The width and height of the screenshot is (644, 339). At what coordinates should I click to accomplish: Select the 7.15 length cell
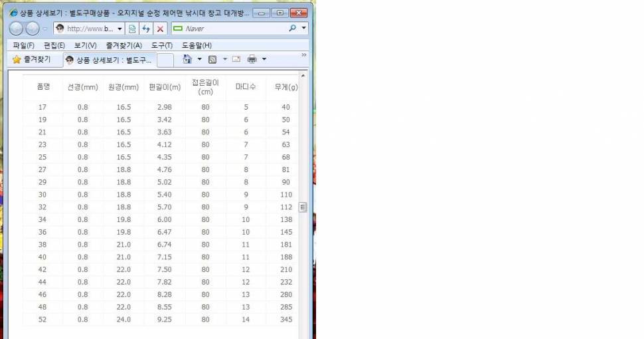coord(164,257)
